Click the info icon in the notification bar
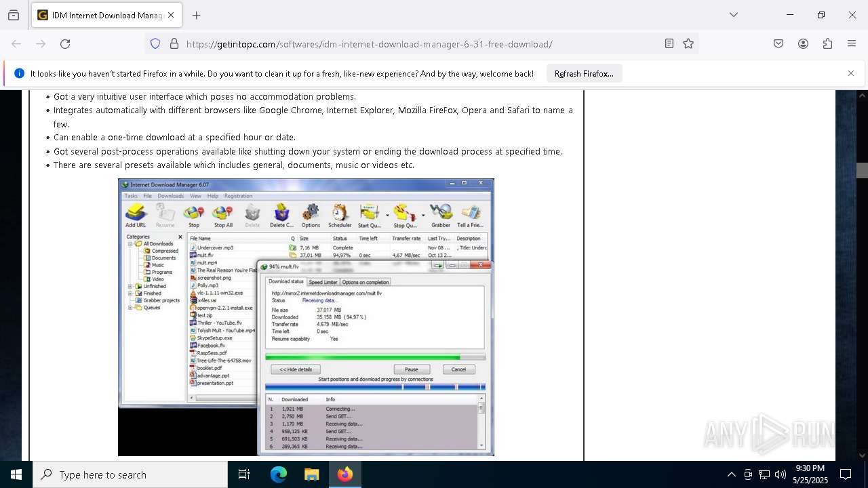 [19, 73]
